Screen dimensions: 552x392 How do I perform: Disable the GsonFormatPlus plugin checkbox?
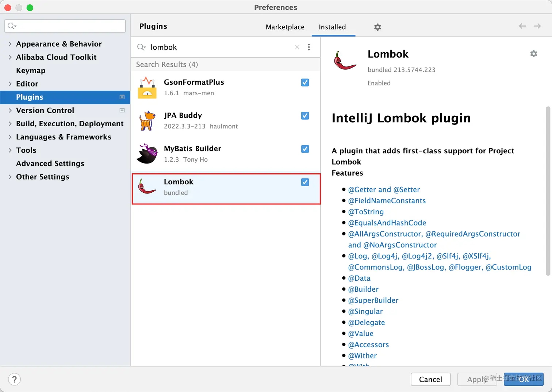pos(305,82)
